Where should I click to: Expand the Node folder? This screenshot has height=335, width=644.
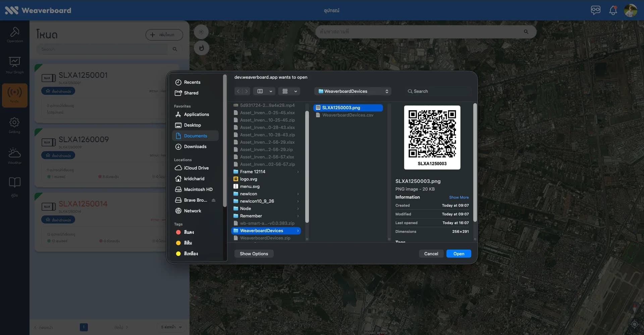[x=298, y=209]
